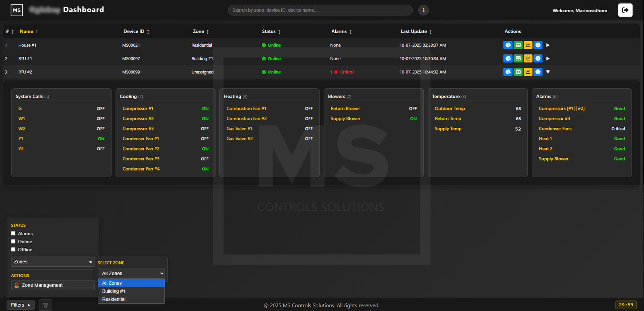Click the Y1 system call entry
This screenshot has width=644, height=311.
[x=21, y=139]
